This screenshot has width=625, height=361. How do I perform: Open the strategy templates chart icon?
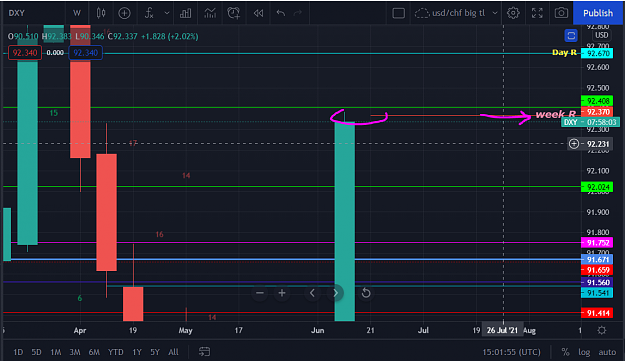tap(210, 13)
